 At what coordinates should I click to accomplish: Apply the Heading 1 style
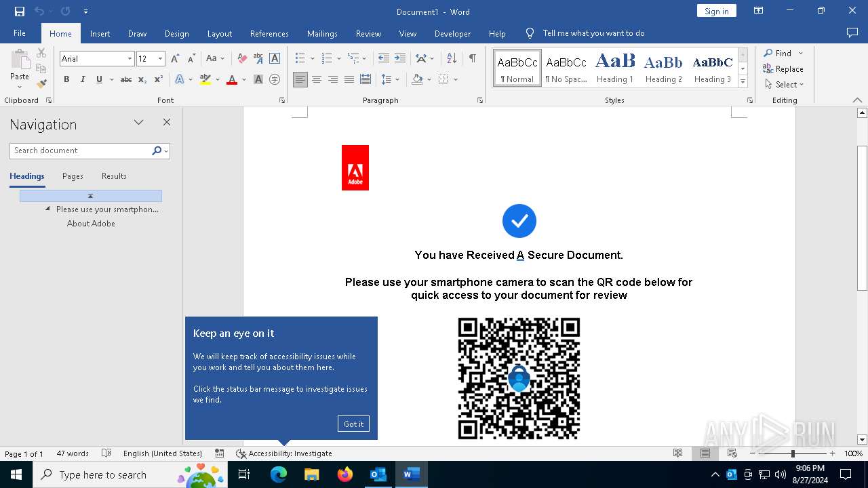click(x=615, y=68)
